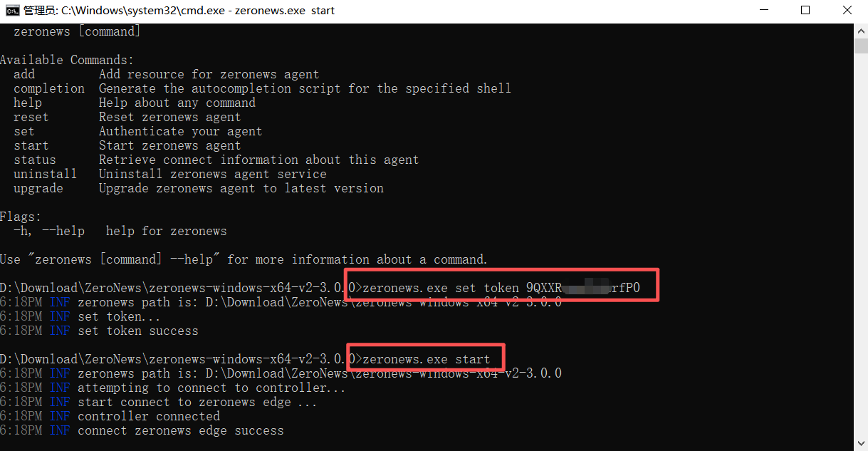Click the "uninstall" command name
This screenshot has height=451, width=868.
click(45, 174)
